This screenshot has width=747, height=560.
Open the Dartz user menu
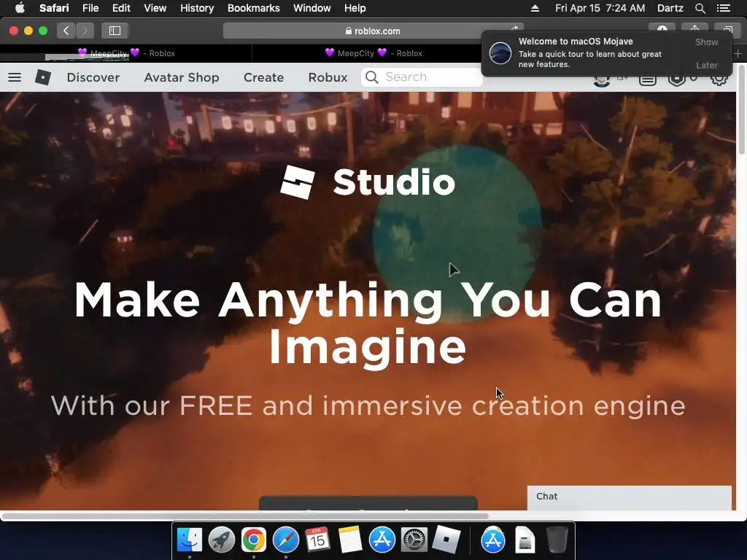[670, 8]
